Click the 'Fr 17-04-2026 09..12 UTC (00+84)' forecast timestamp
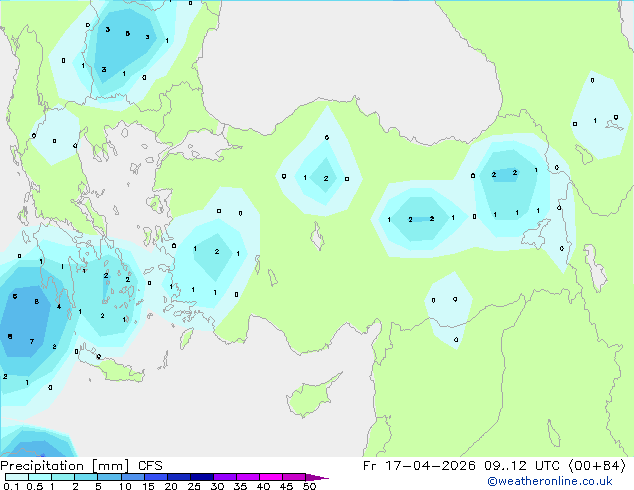Screen dimensions: 634x490 [494, 466]
